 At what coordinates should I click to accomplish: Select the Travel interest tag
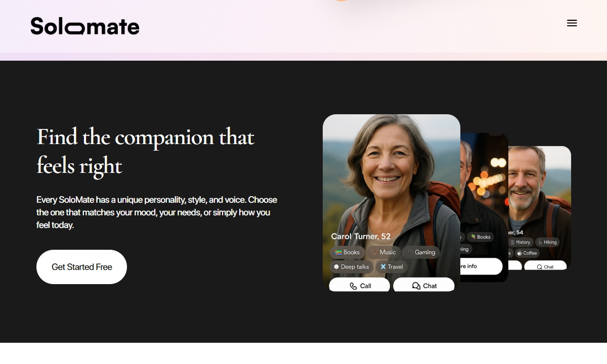click(x=392, y=267)
